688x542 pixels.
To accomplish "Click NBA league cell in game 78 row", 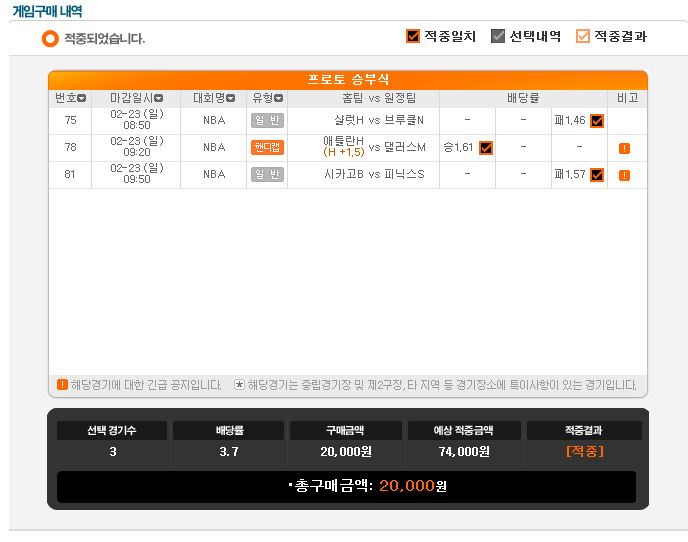I will (x=214, y=147).
